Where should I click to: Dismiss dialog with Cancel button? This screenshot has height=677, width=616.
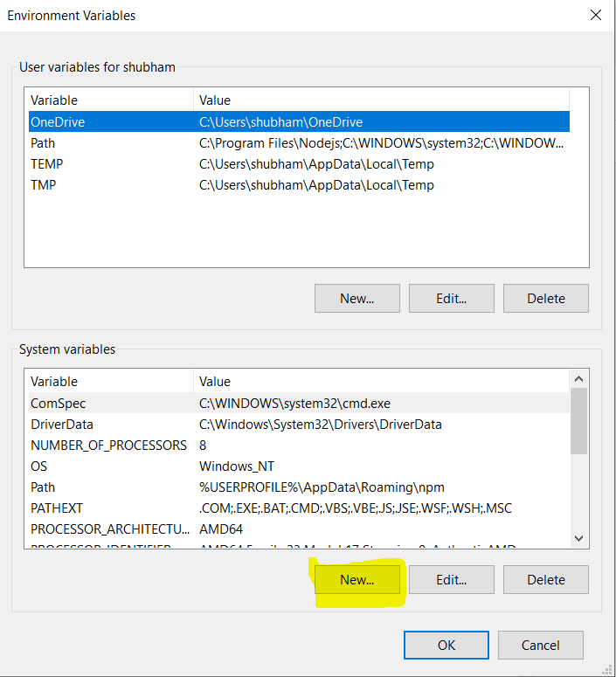tap(540, 645)
